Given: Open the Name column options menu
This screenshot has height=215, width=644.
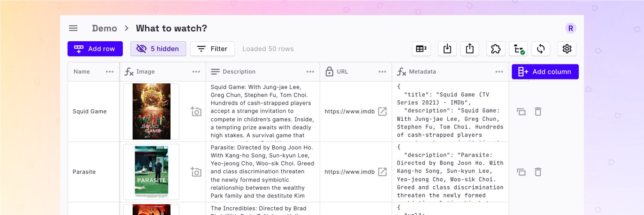Looking at the screenshot, I should (x=110, y=72).
